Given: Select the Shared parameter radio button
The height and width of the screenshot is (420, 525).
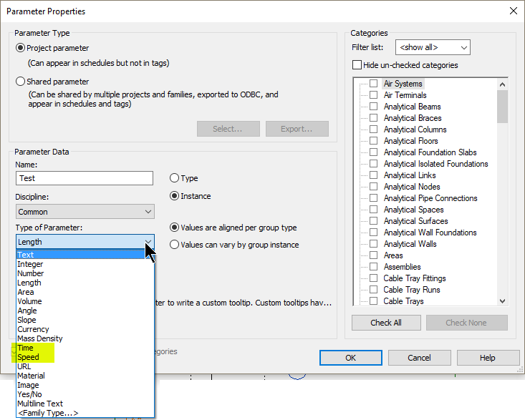Looking at the screenshot, I should (21, 82).
